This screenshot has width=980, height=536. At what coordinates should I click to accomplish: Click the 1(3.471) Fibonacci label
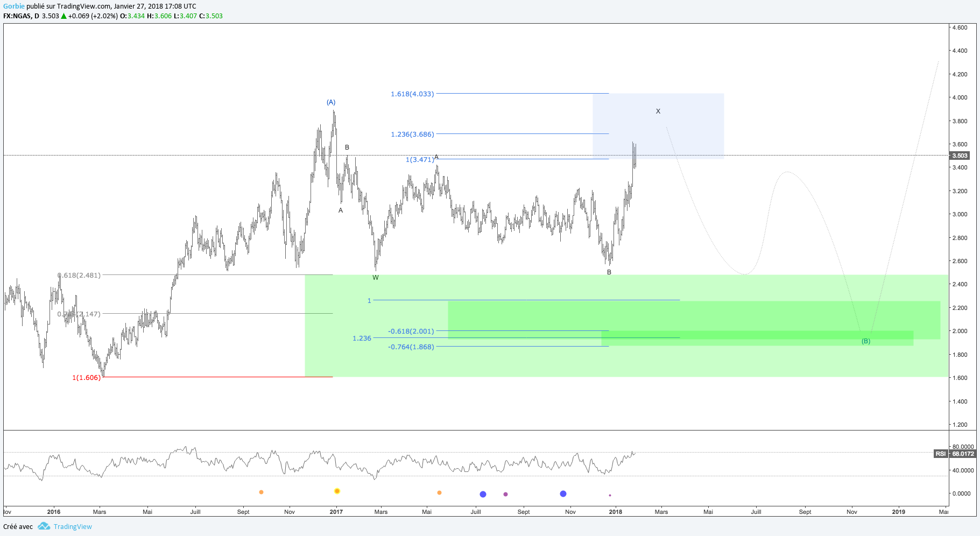pyautogui.click(x=420, y=160)
